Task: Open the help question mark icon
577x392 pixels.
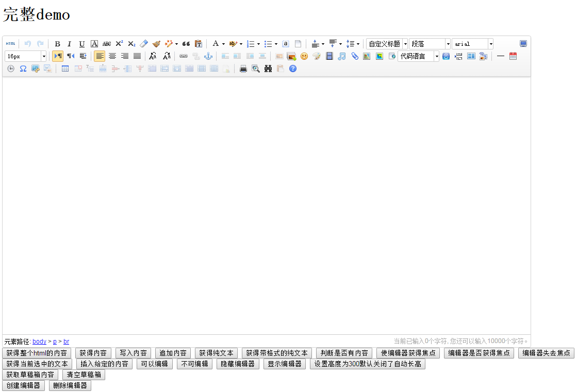Action: click(293, 69)
